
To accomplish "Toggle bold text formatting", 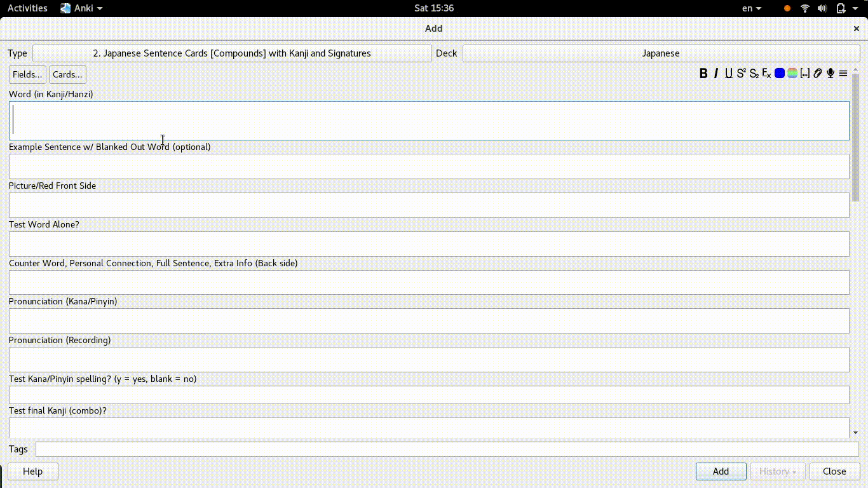I will [x=703, y=74].
